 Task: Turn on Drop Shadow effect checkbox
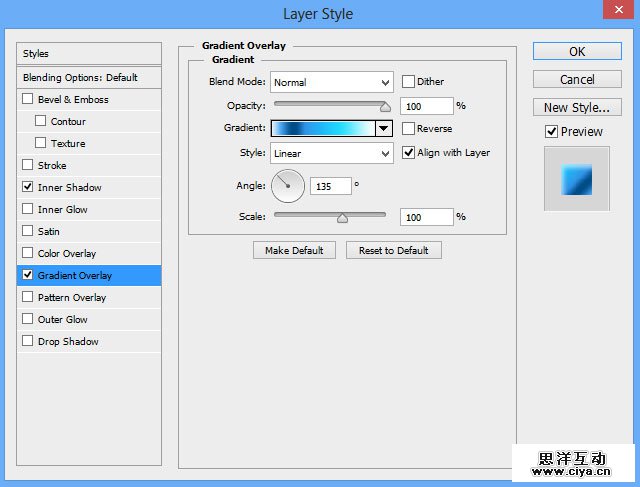coord(28,341)
